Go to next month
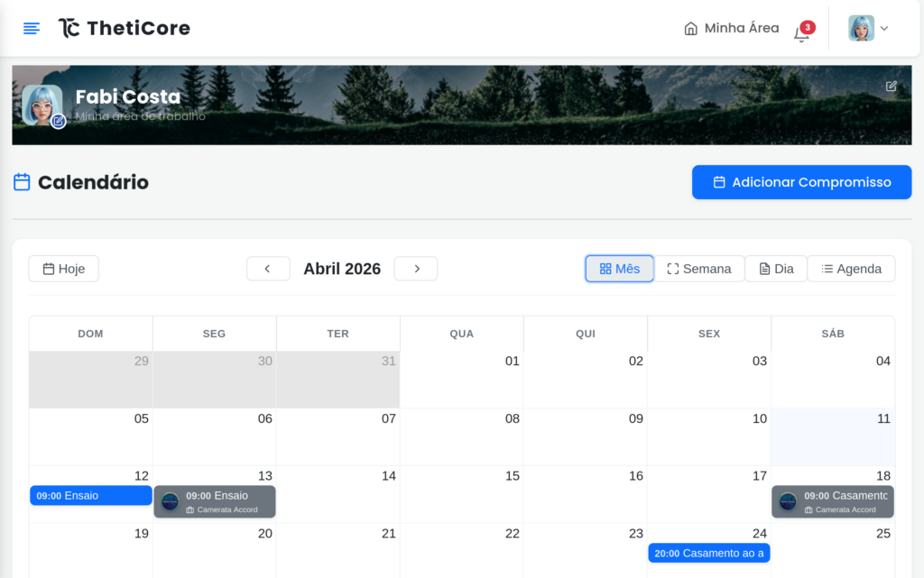The height and width of the screenshot is (578, 924). pos(416,269)
